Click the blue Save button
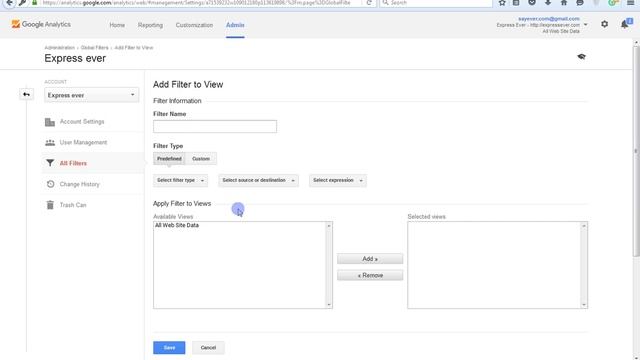This screenshot has height=360, width=640. pos(169,348)
